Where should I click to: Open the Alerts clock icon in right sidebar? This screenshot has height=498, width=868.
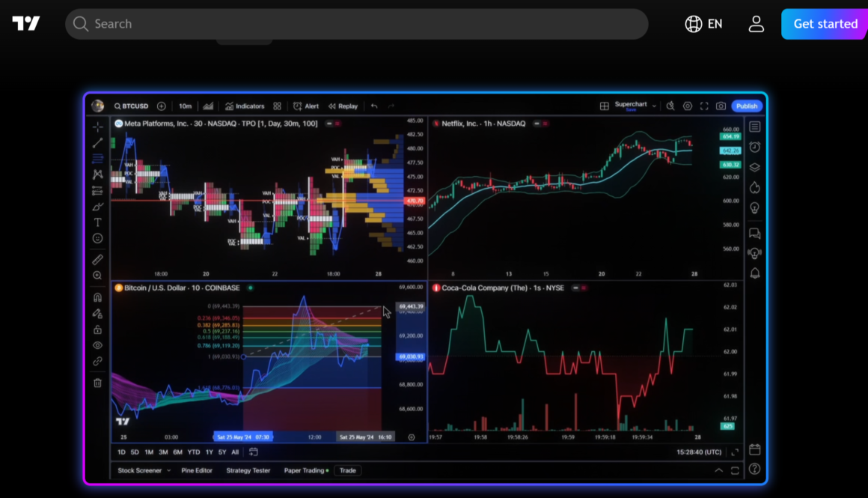[x=754, y=148]
